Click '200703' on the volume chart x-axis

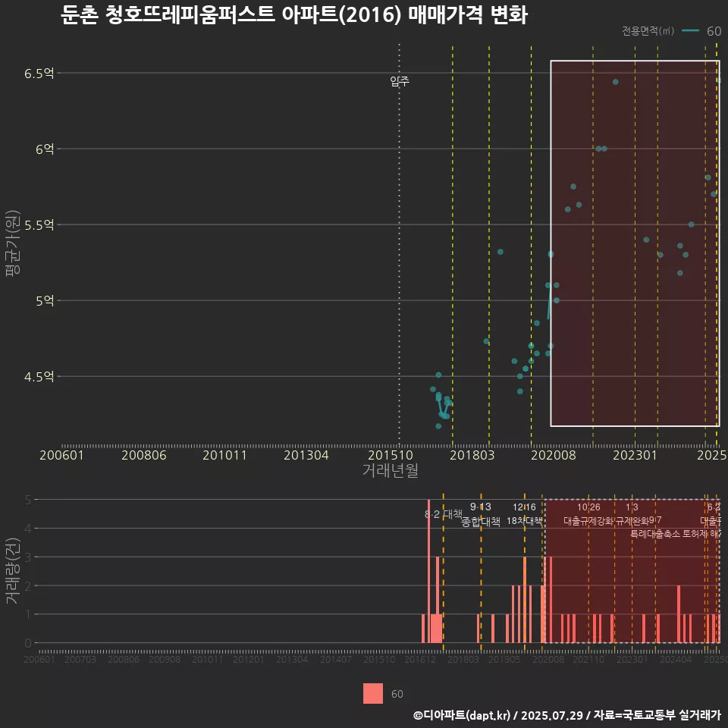[80, 659]
